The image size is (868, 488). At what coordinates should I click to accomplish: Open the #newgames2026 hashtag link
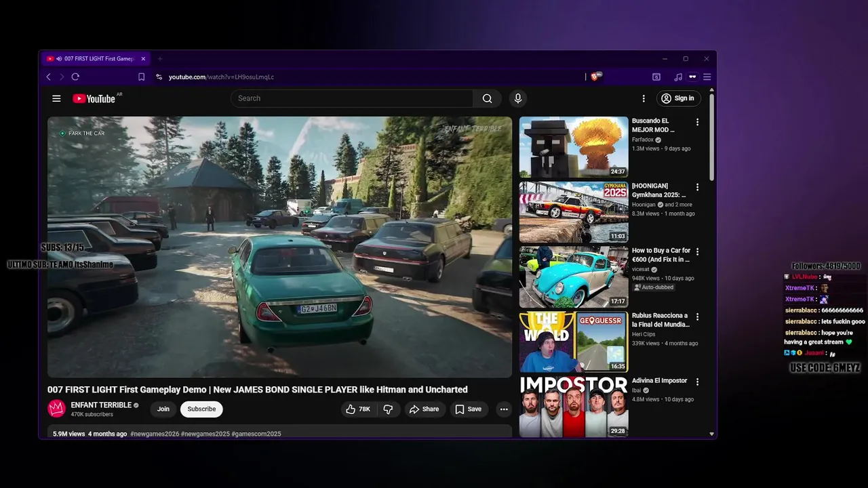155,434
